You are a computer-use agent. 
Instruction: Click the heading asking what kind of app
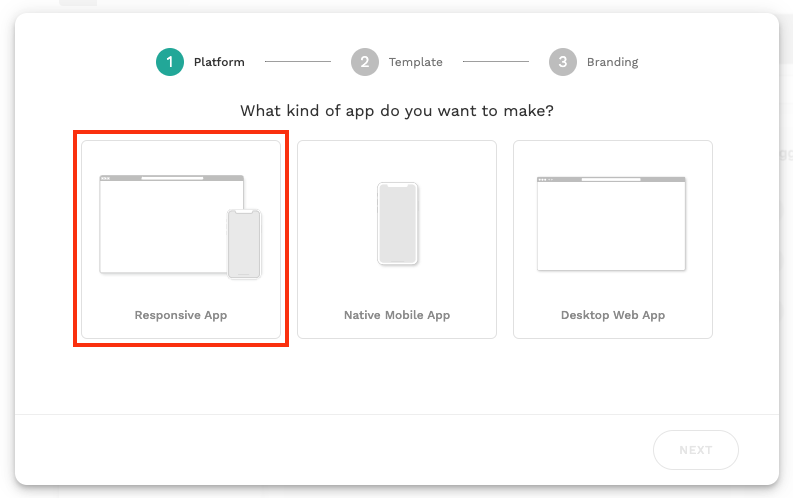click(397, 111)
